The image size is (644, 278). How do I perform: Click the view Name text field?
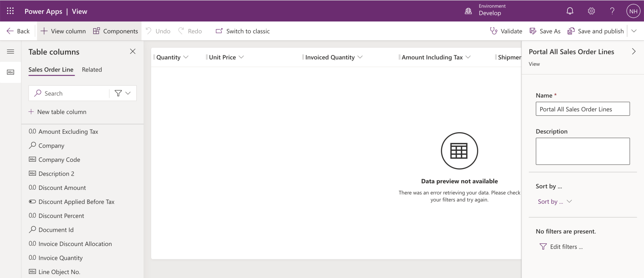582,109
